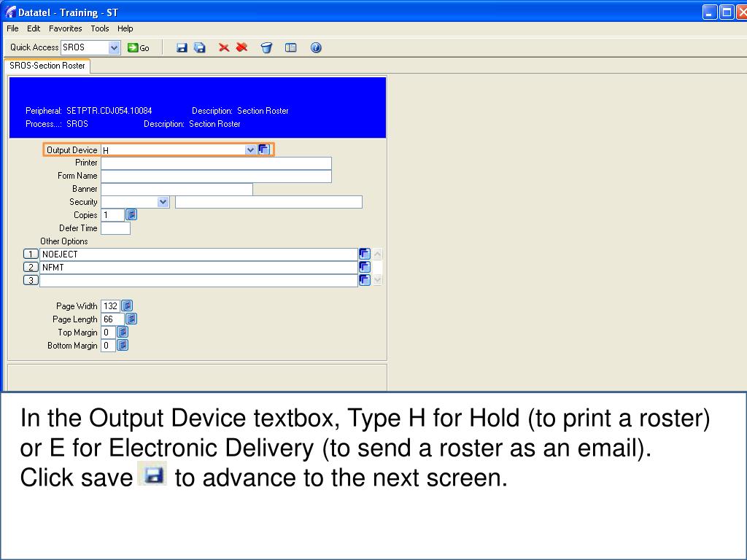Viewport: 747px width, 560px height.
Task: Minimize the Datatel window
Action: pos(709,12)
